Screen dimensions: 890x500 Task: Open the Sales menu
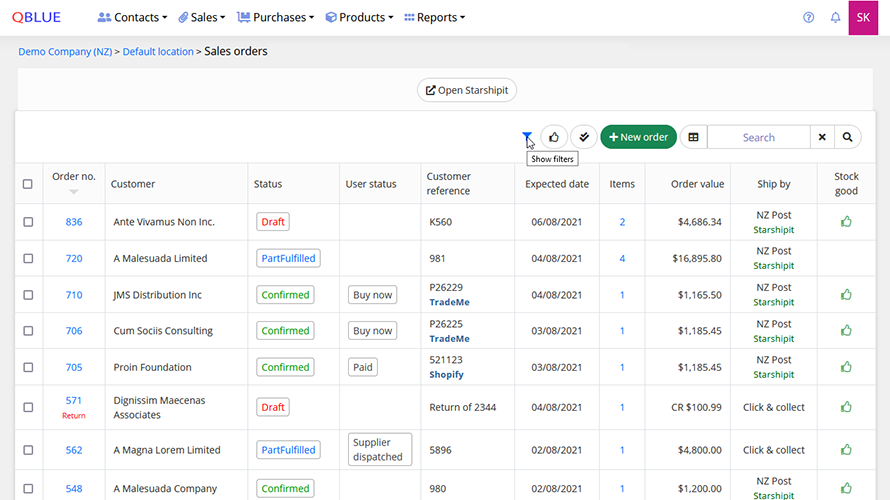point(201,18)
